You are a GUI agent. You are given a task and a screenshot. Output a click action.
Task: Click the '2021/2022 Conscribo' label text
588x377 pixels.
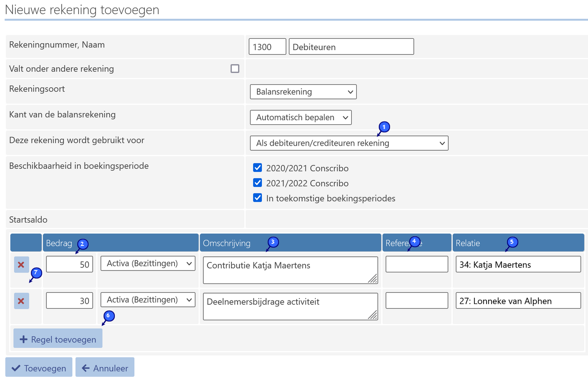307,183
